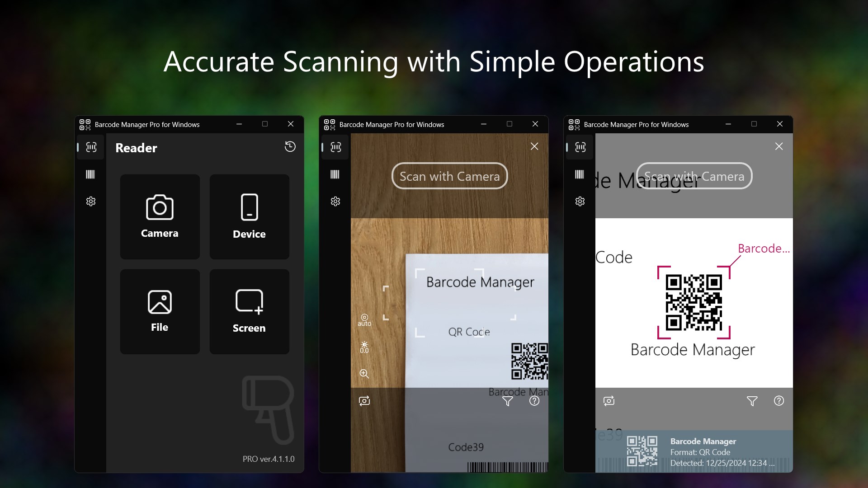Select the Reader scan frame icon in the sidebar
Image resolution: width=868 pixels, height=488 pixels.
coord(90,147)
